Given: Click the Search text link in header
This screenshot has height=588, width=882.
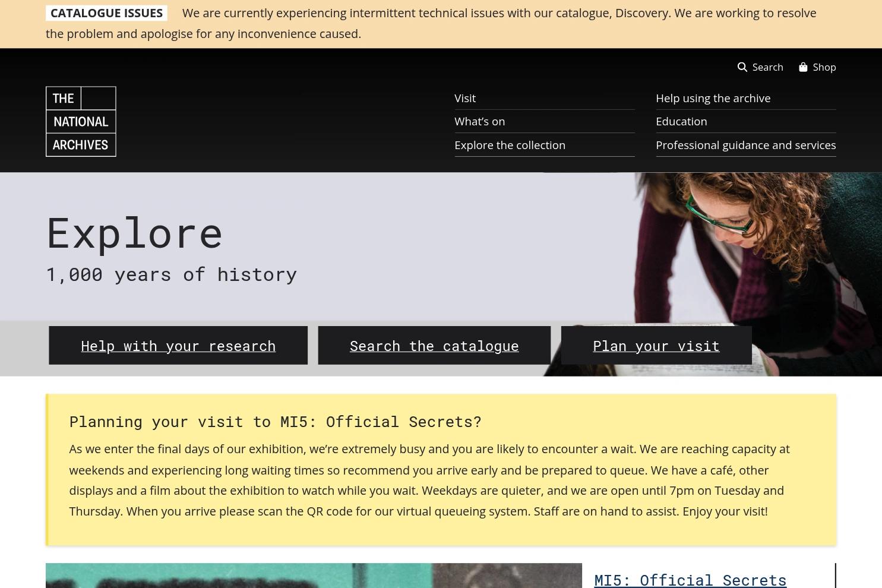Looking at the screenshot, I should (x=767, y=67).
